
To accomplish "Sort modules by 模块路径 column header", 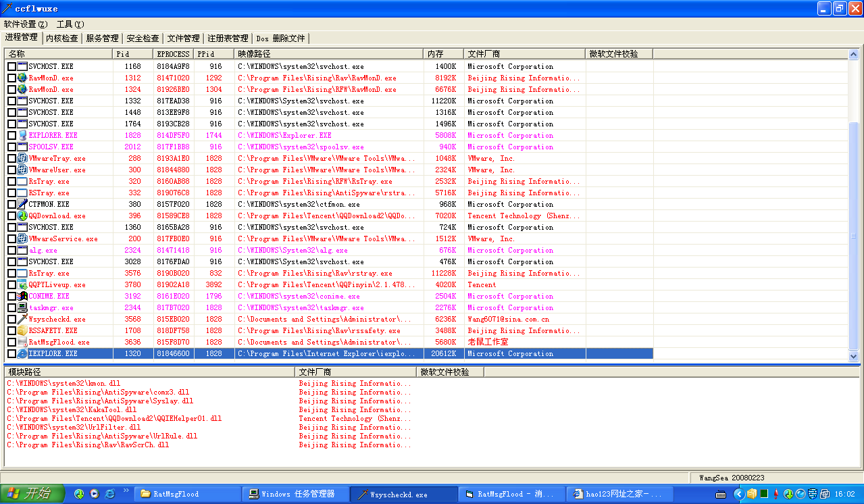I will 149,372.
